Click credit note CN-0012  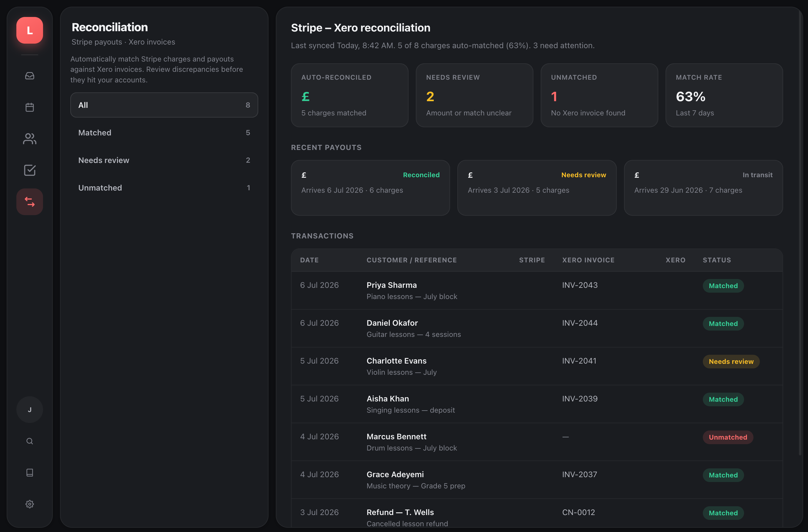(x=578, y=512)
